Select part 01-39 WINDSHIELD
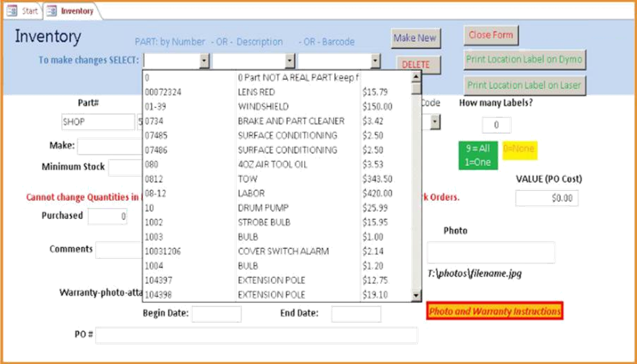 point(277,107)
